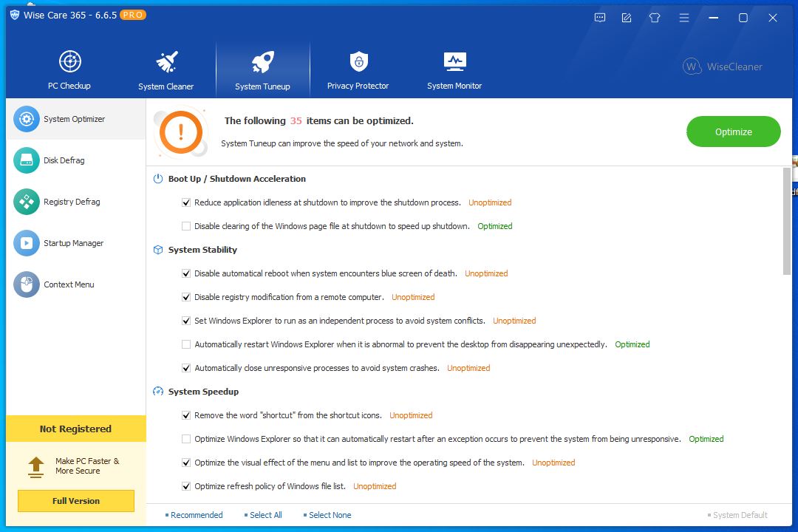The image size is (798, 532).
Task: Click the Wise Care 365 shield app icon
Action: pos(15,15)
